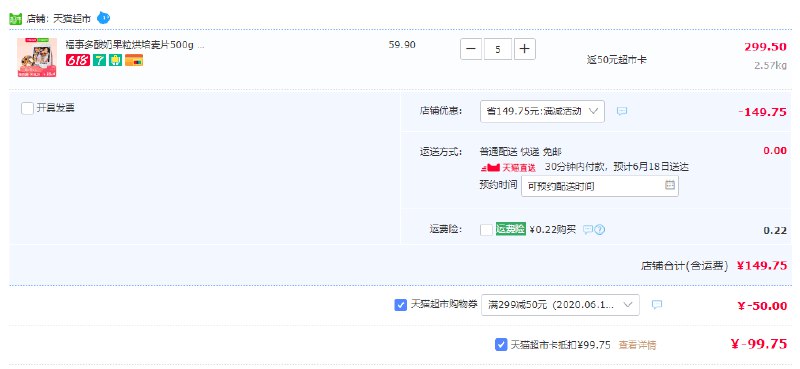Open the 查看详情 link
Image resolution: width=800 pixels, height=369 pixels.
pyautogui.click(x=637, y=345)
